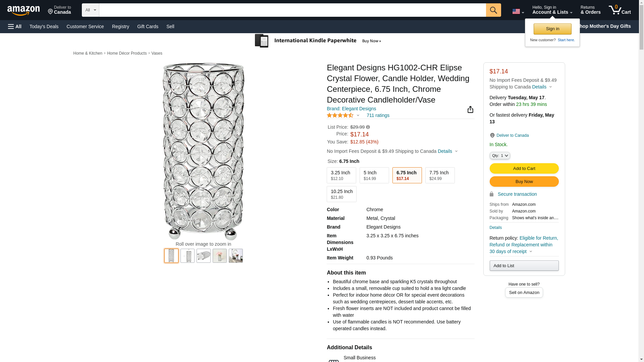Choose the 7.75 Inch size option
Screen dimensions: 644x362
[x=440, y=175]
